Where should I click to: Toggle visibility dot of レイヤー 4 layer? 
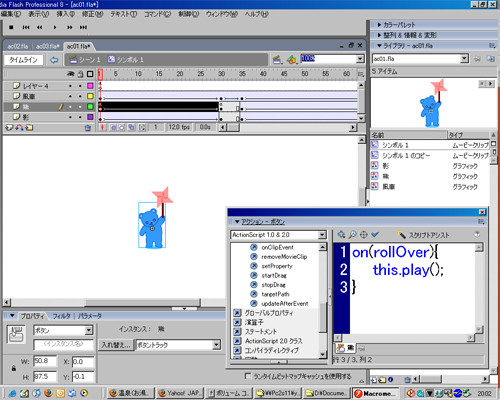70,86
